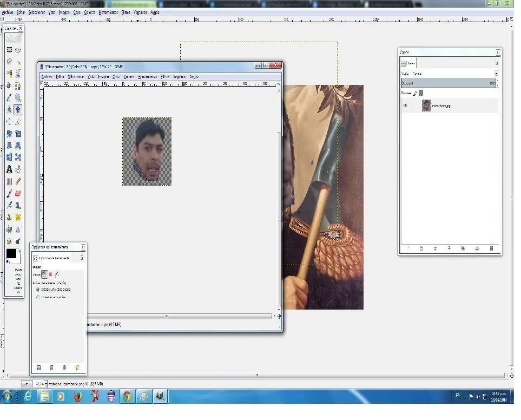Click the black foreground color swatch
The width and height of the screenshot is (521, 420).
[11, 253]
